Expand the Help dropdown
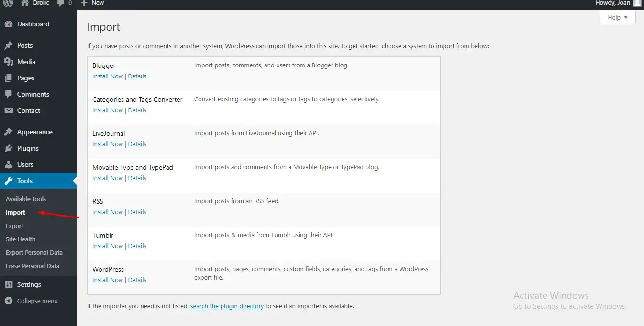 (x=617, y=18)
